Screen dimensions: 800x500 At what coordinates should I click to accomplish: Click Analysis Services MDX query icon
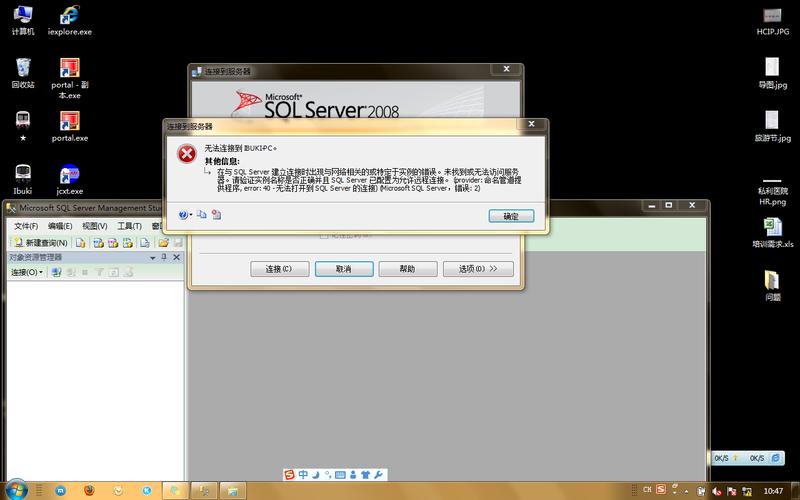pyautogui.click(x=98, y=243)
